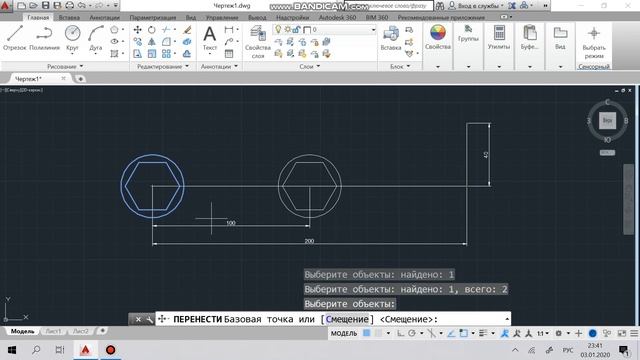Switch to the Чертеж1 drawing tab
The image size is (640, 360).
29,79
